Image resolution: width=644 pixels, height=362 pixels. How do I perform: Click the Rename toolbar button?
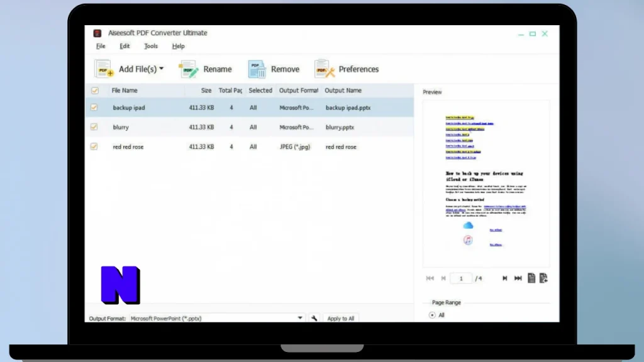point(206,69)
